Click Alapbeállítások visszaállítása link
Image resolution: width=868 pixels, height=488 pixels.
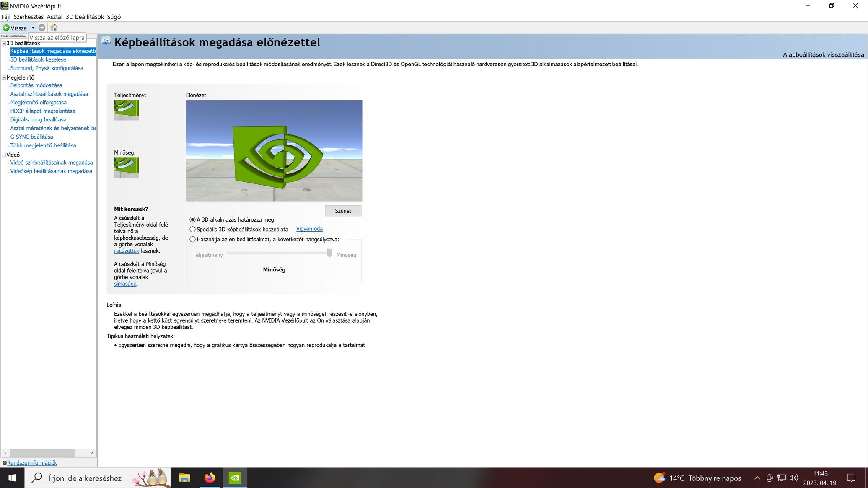pyautogui.click(x=823, y=54)
